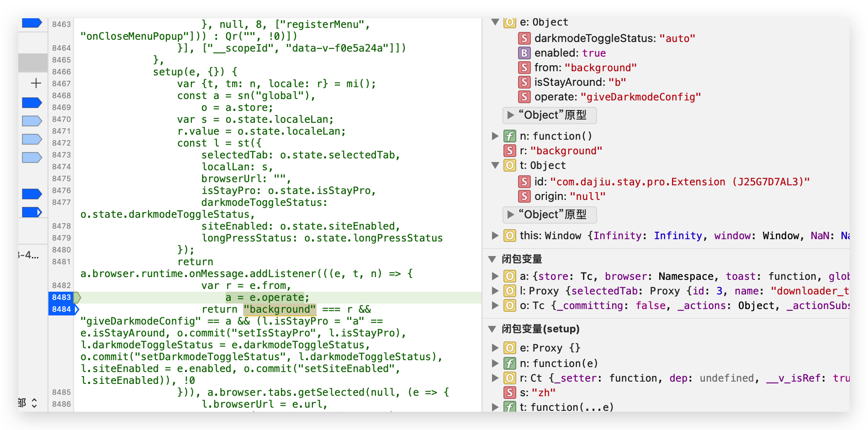This screenshot has height=430, width=868.
Task: Toggle sidebar breakpoint marker with white arrow
Action: [x=32, y=212]
